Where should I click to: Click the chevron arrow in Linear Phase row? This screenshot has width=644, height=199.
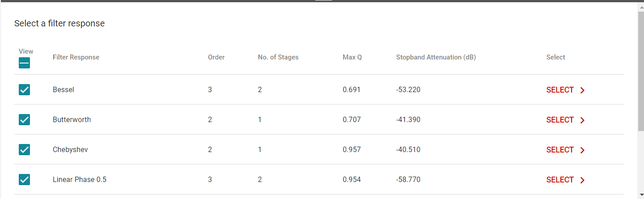coord(582,180)
